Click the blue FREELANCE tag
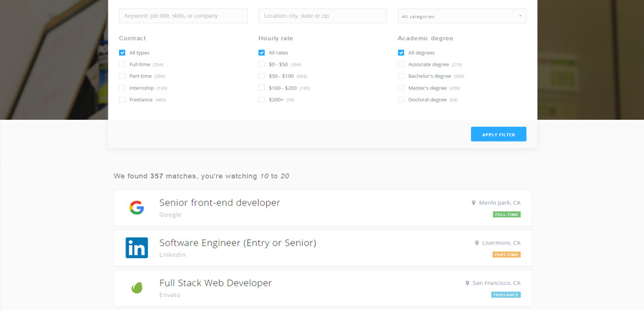The image size is (644, 310). tap(506, 295)
